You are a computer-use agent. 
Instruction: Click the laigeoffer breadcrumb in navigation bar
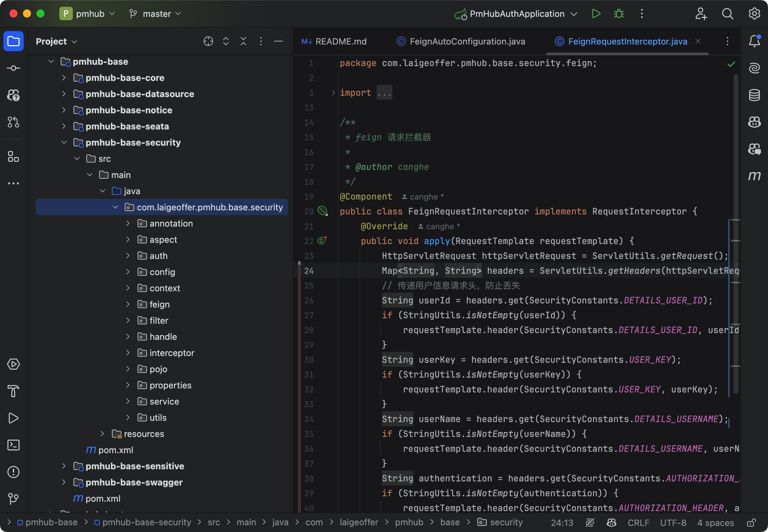(x=359, y=522)
